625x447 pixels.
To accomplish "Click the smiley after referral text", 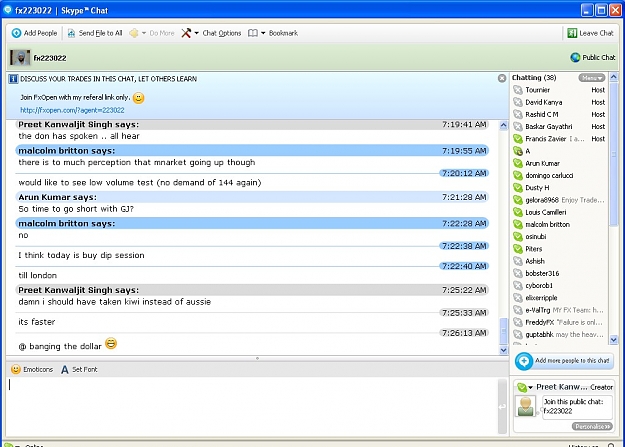I will [138, 97].
